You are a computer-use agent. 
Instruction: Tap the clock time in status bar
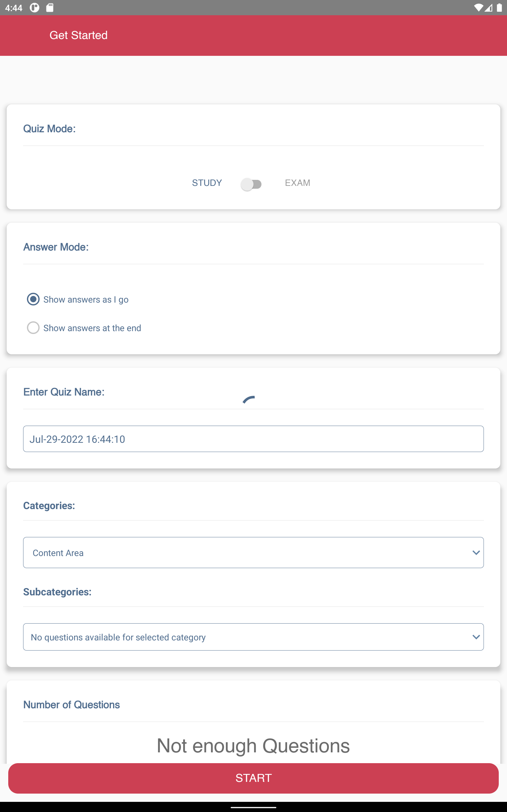tap(14, 8)
